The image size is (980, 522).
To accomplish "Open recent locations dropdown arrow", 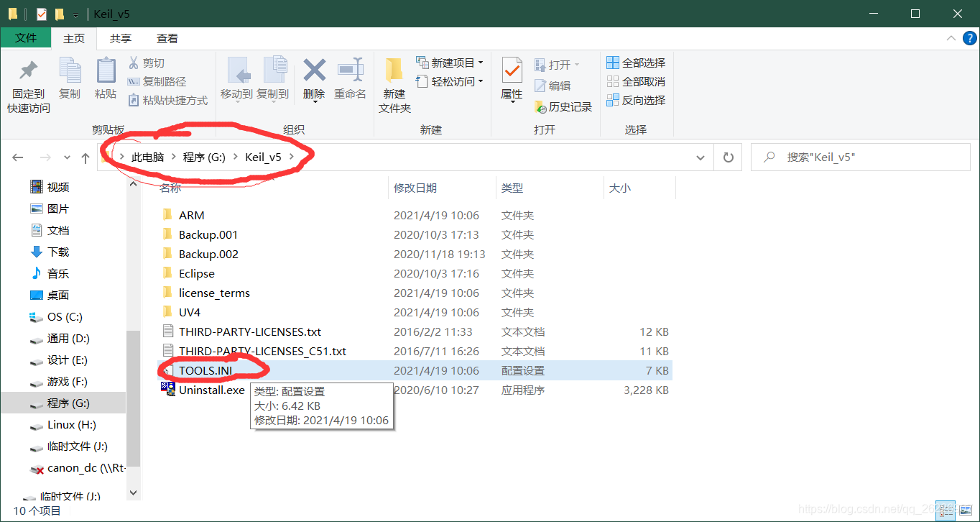I will pyautogui.click(x=68, y=157).
